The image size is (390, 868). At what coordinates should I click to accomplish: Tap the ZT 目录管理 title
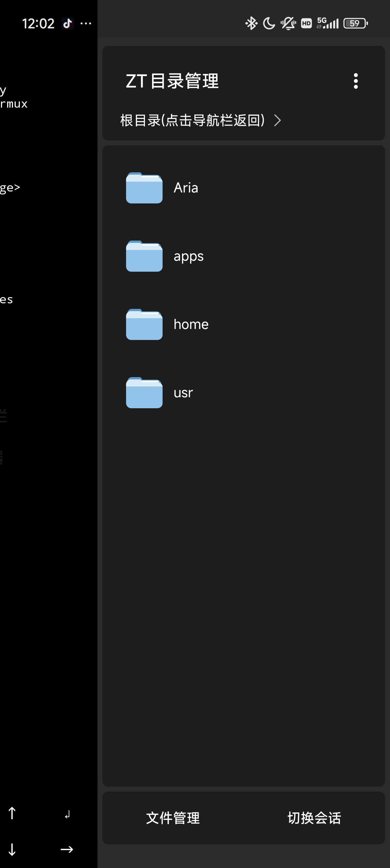(172, 81)
